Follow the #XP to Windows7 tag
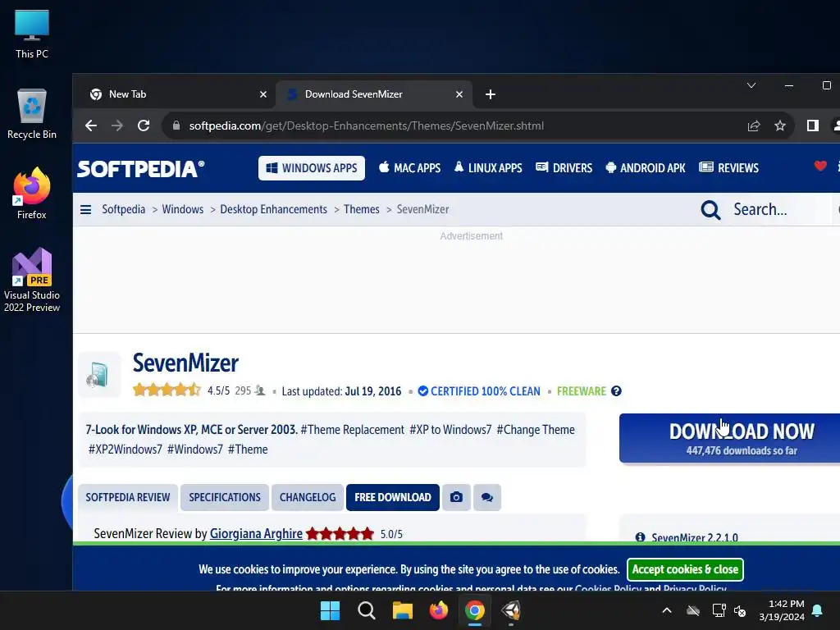This screenshot has height=630, width=840. point(450,430)
